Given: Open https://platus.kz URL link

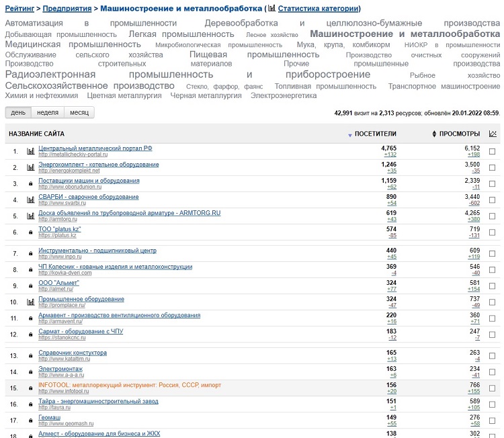Looking at the screenshot, I should (57, 235).
